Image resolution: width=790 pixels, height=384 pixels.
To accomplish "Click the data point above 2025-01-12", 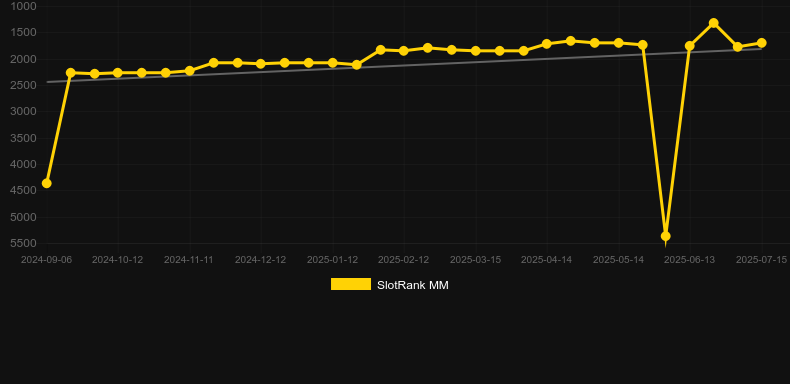I will (333, 63).
